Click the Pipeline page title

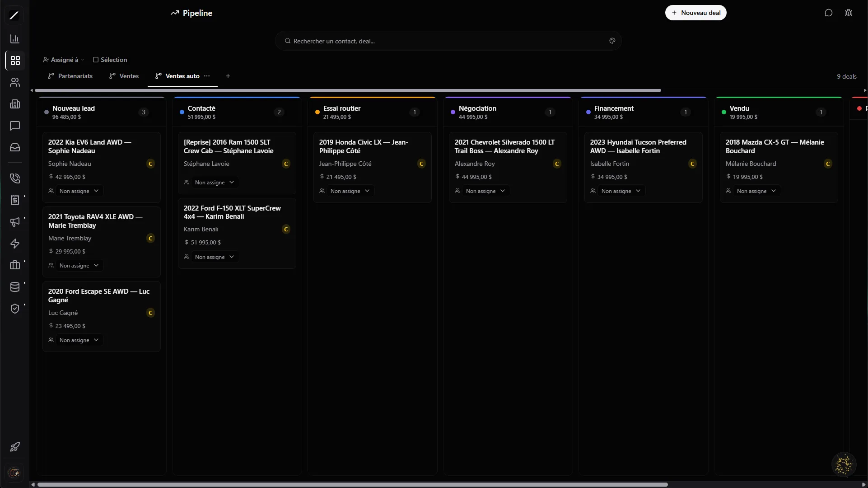coord(197,13)
